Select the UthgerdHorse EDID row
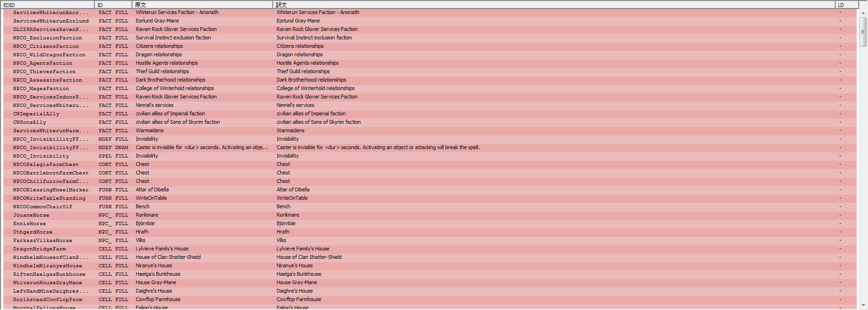 pos(430,232)
